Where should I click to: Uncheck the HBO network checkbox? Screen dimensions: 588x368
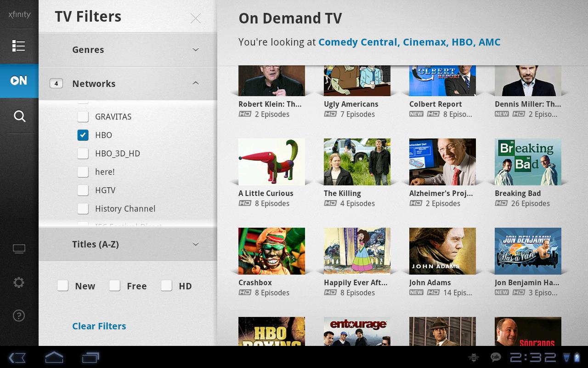(83, 135)
